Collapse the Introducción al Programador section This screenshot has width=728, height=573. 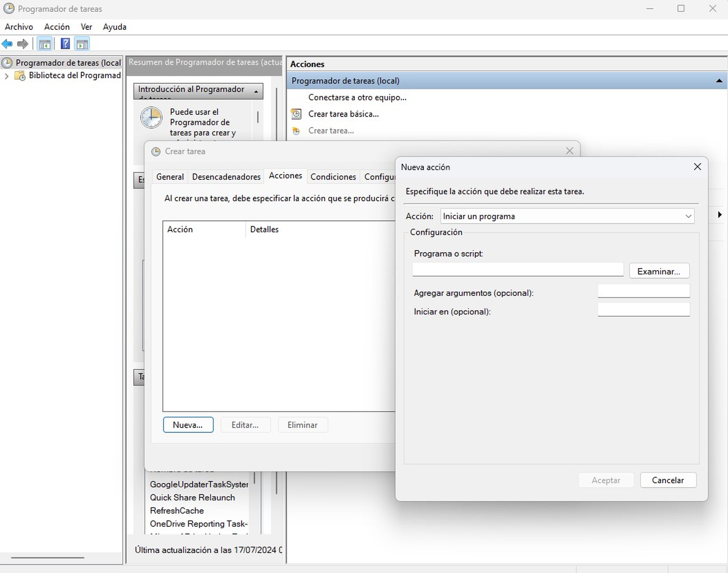coord(256,92)
